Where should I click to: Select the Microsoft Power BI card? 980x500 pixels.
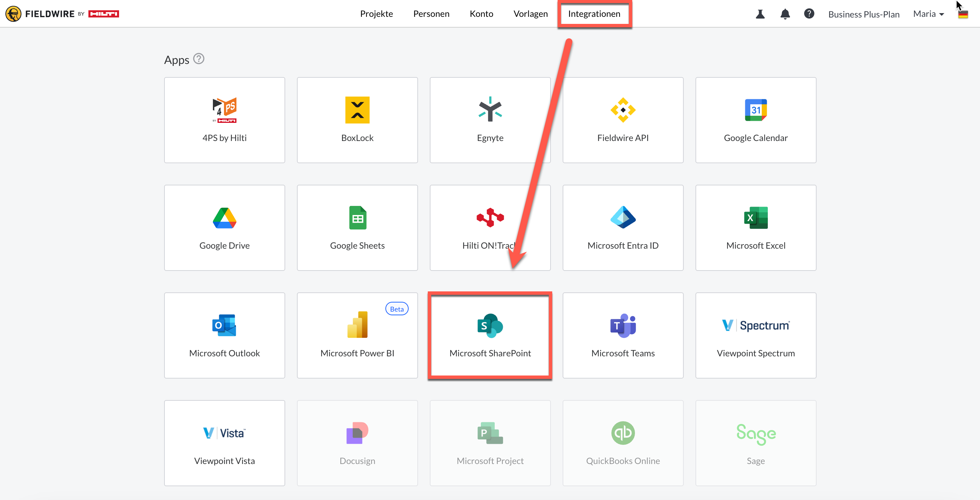tap(357, 335)
